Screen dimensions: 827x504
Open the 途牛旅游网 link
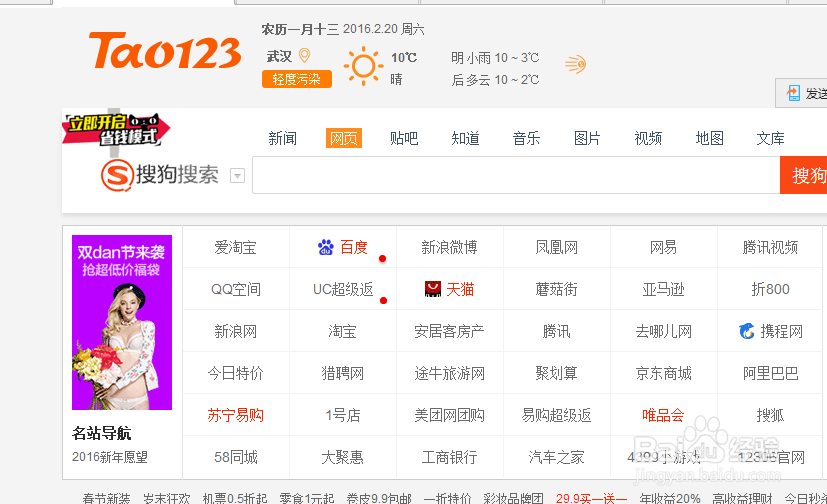pyautogui.click(x=449, y=374)
